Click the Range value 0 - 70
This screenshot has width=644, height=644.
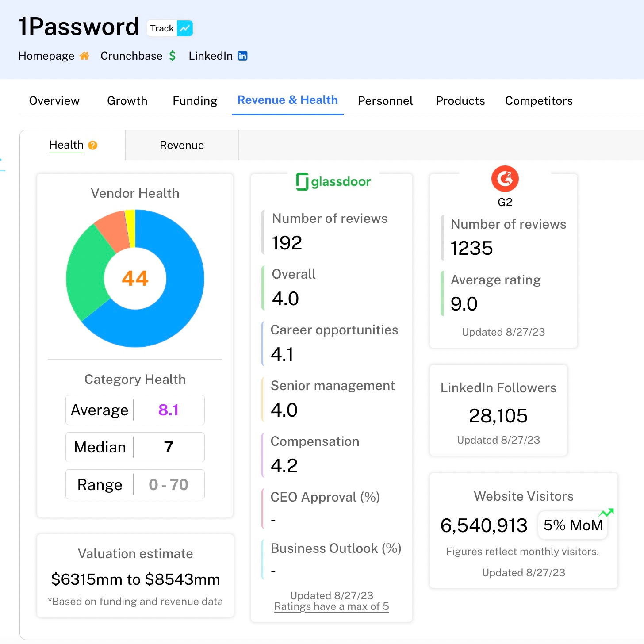coord(169,485)
